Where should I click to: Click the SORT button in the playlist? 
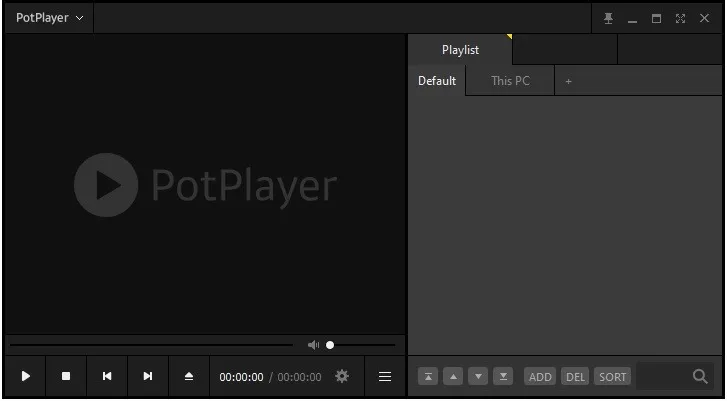612,376
